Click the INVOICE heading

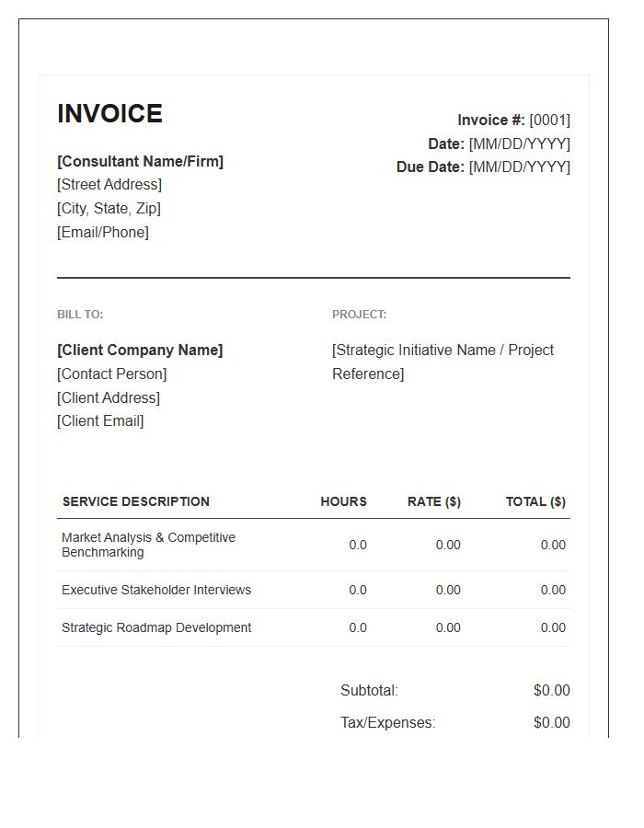(109, 113)
